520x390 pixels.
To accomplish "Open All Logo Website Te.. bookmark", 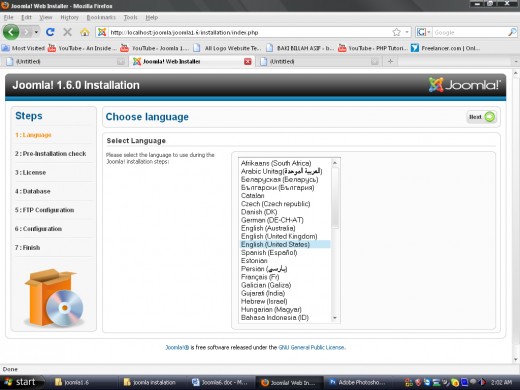I will pyautogui.click(x=227, y=48).
